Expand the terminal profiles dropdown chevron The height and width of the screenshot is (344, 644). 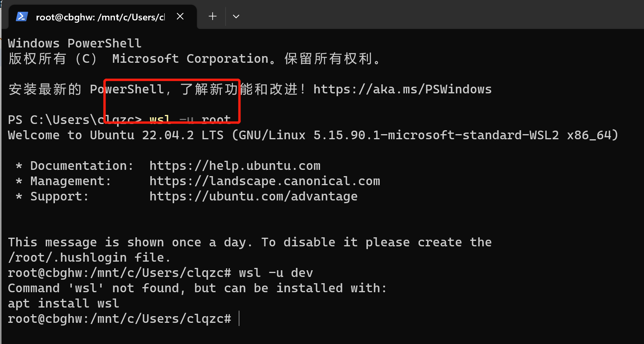(236, 16)
